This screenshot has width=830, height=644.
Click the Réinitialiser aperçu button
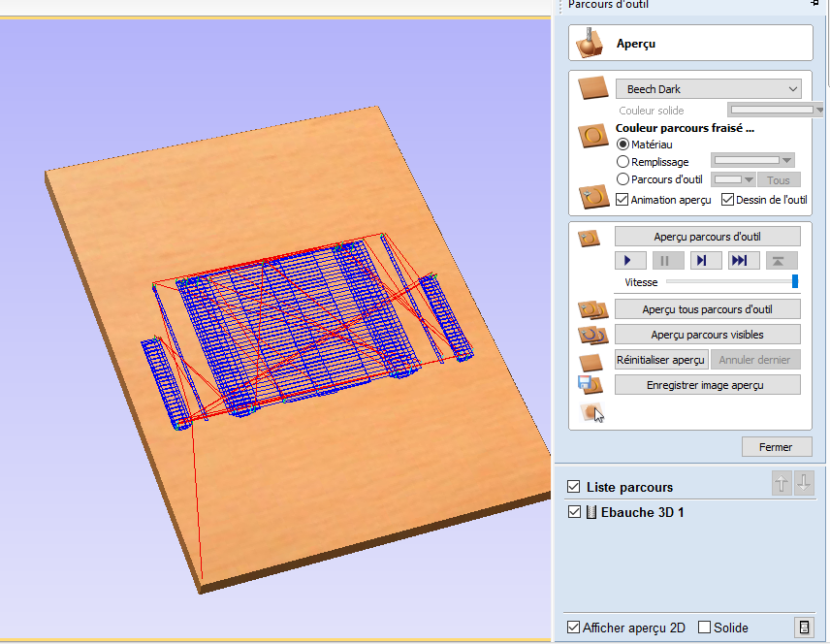point(660,360)
